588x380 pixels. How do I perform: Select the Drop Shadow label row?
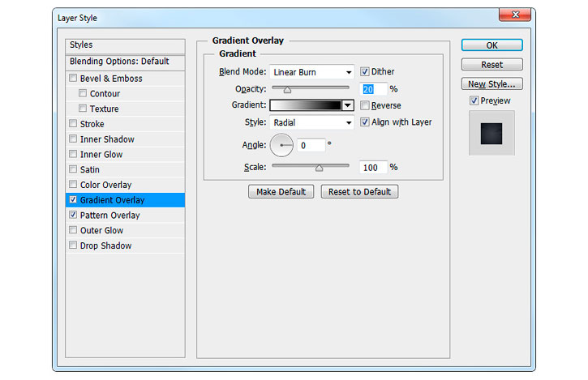pyautogui.click(x=125, y=246)
